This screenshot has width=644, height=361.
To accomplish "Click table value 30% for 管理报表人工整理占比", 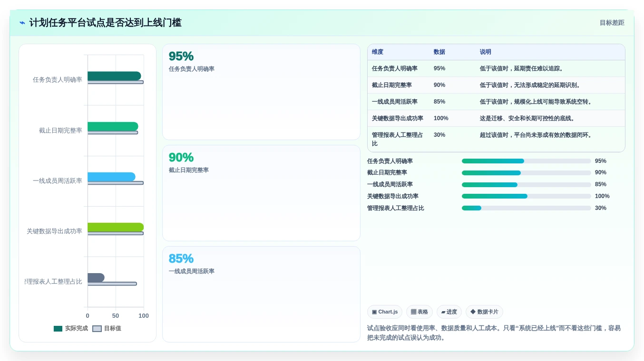I will click(x=439, y=135).
